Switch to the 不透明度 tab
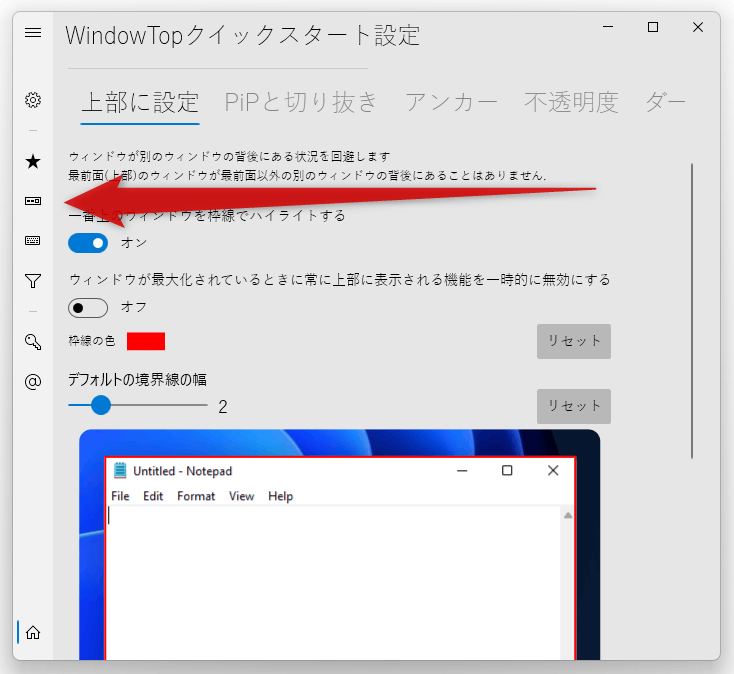Image resolution: width=734 pixels, height=674 pixels. (571, 103)
